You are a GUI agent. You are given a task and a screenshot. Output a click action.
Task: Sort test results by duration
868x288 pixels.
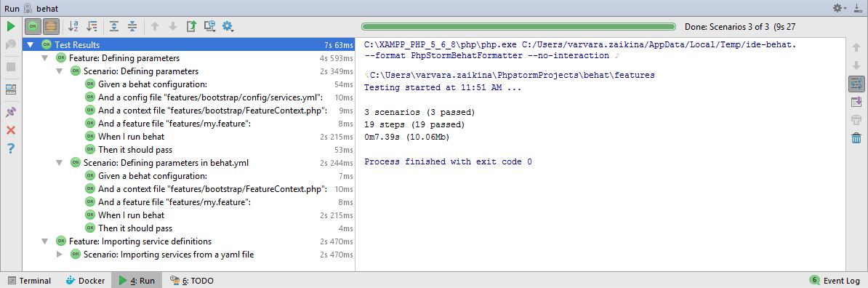[92, 26]
